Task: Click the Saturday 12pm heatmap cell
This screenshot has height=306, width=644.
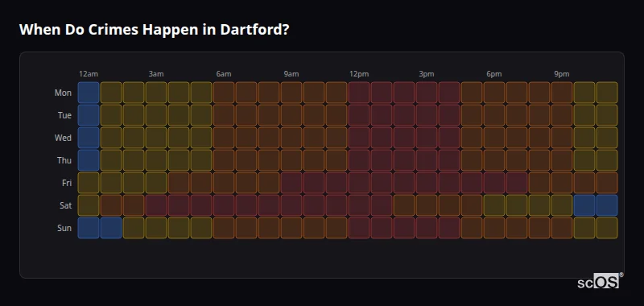Action: click(x=359, y=205)
